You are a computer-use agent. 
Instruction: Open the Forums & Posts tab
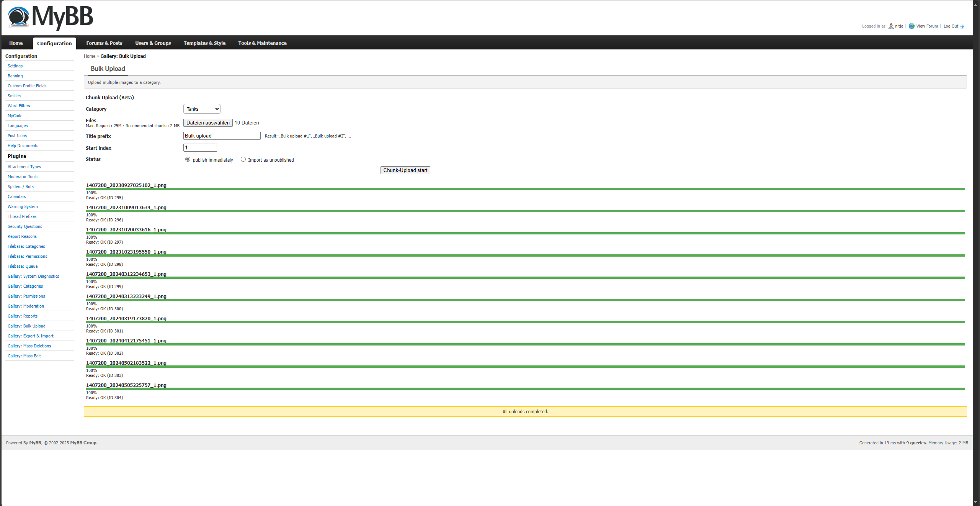(104, 43)
